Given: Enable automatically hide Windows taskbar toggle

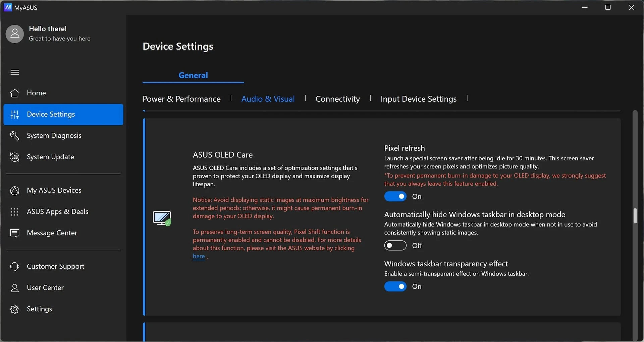Looking at the screenshot, I should (x=395, y=246).
